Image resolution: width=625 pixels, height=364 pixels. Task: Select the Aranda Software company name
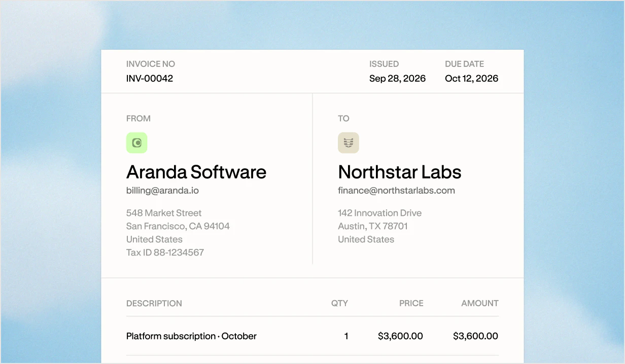196,172
